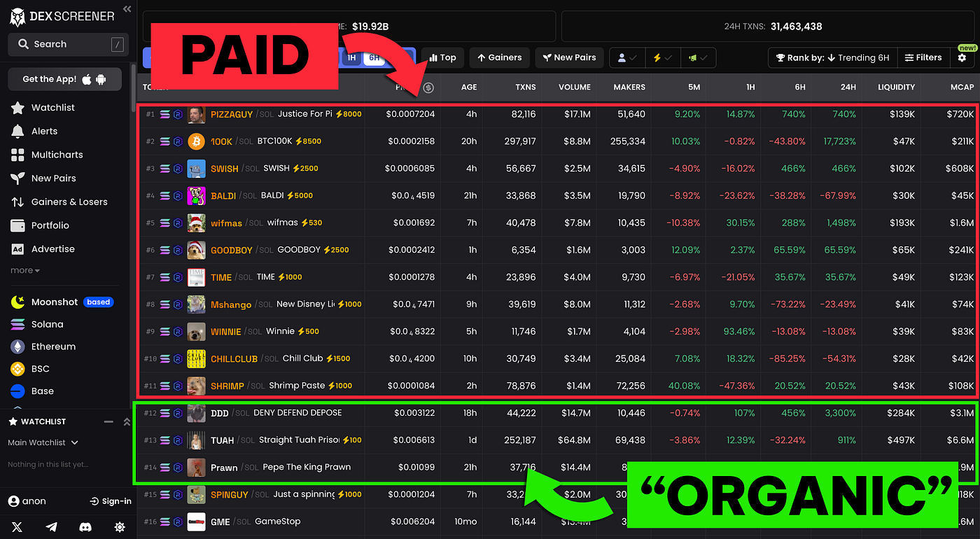The width and height of the screenshot is (980, 539).
Task: Sort by the TXNS column header
Action: point(524,87)
